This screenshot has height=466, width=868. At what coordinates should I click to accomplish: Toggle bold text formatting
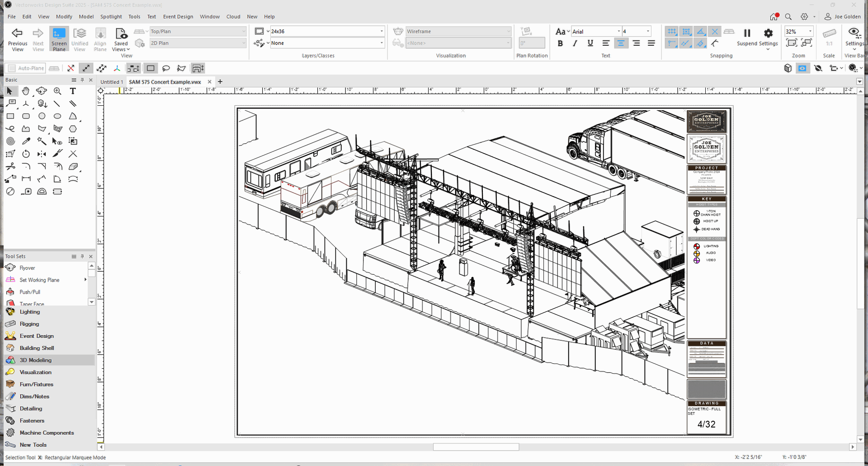(x=560, y=43)
